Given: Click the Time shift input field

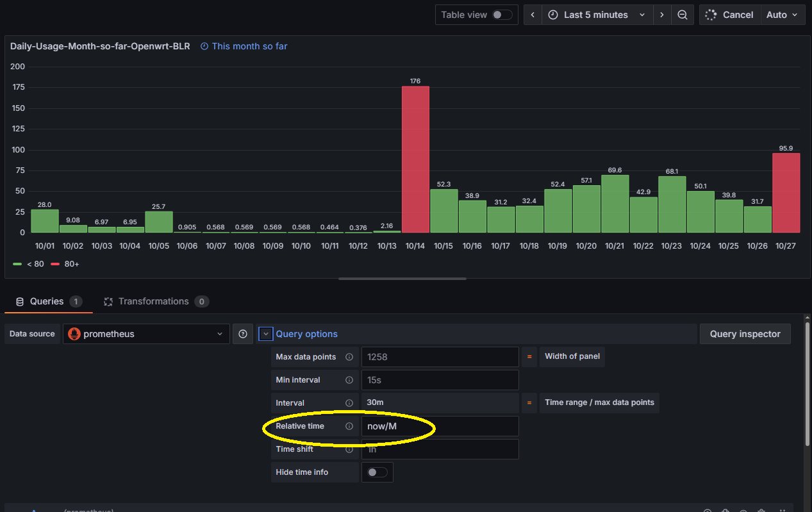Looking at the screenshot, I should coord(440,449).
